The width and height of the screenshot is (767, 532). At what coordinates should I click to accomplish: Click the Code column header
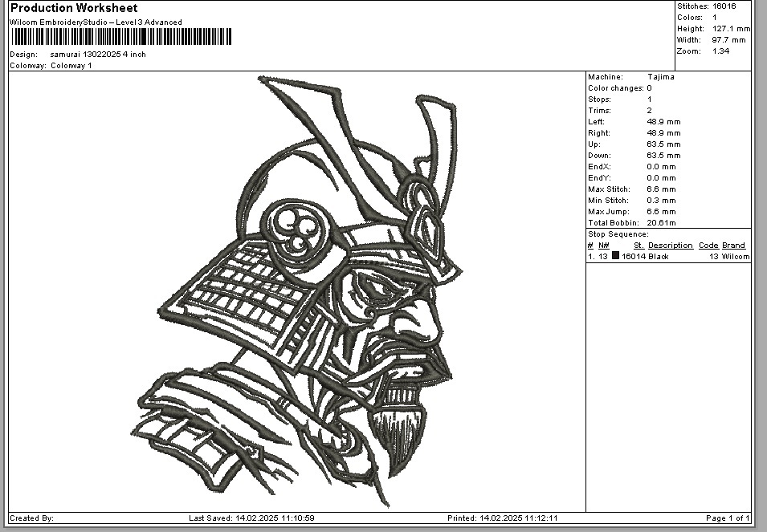pyautogui.click(x=708, y=246)
